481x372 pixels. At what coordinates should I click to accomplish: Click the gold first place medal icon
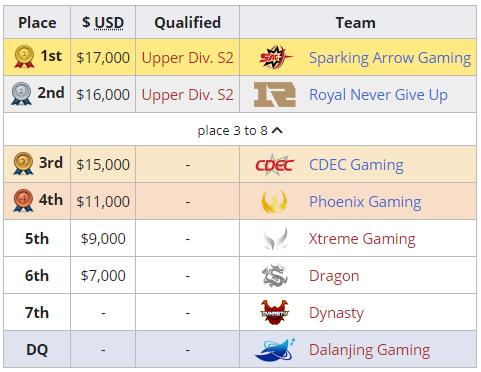[24, 57]
